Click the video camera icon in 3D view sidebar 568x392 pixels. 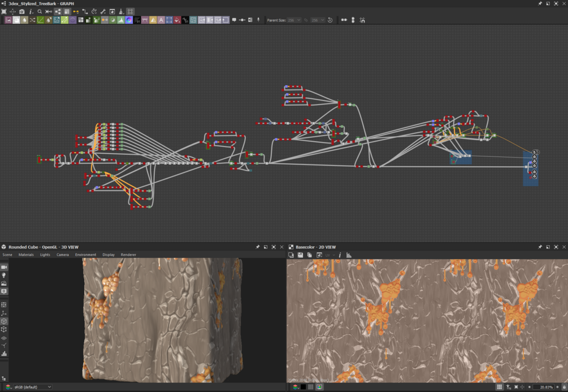(x=4, y=267)
